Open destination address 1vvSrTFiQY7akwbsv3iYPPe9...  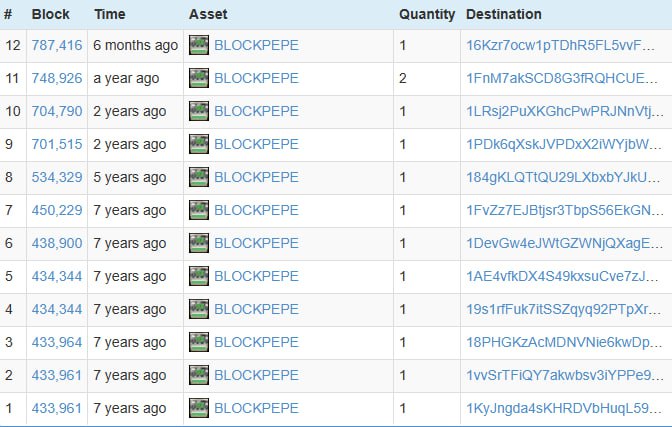pos(564,375)
